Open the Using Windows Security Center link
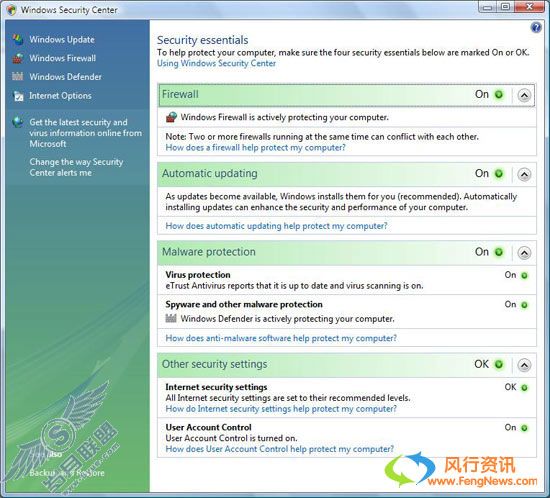 point(216,63)
